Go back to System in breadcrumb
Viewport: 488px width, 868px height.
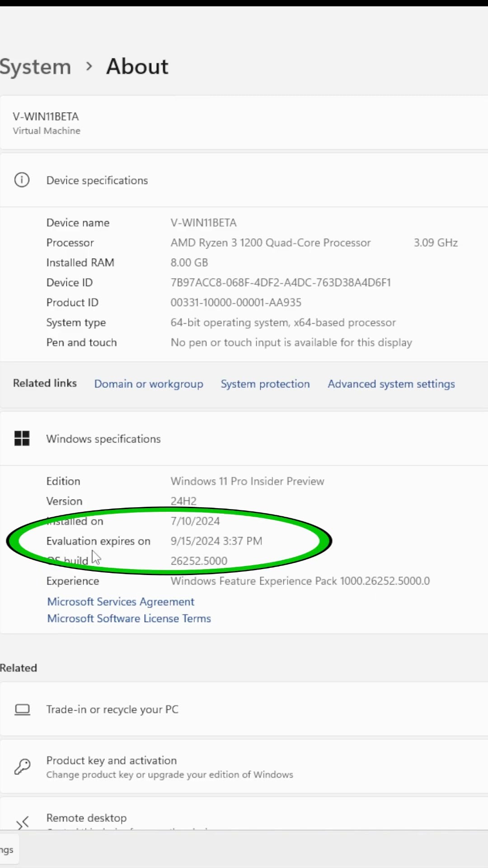tap(35, 67)
